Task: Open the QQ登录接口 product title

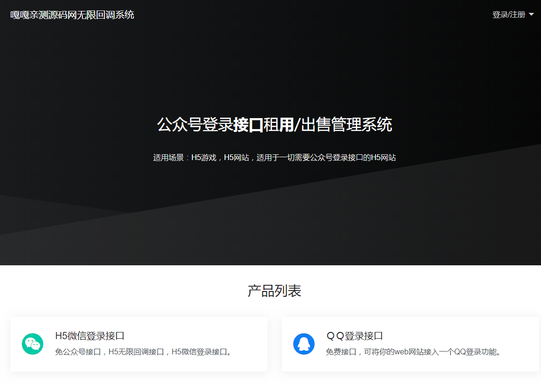Action: 354,336
